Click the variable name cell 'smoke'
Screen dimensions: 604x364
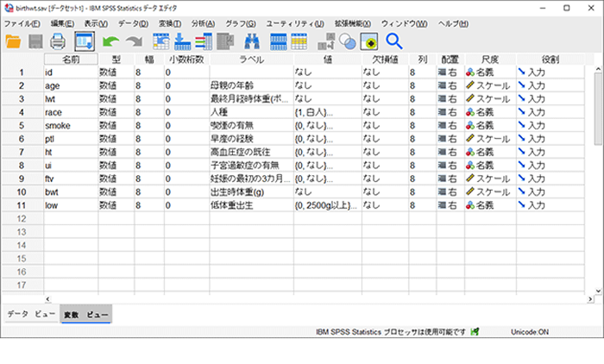click(71, 126)
